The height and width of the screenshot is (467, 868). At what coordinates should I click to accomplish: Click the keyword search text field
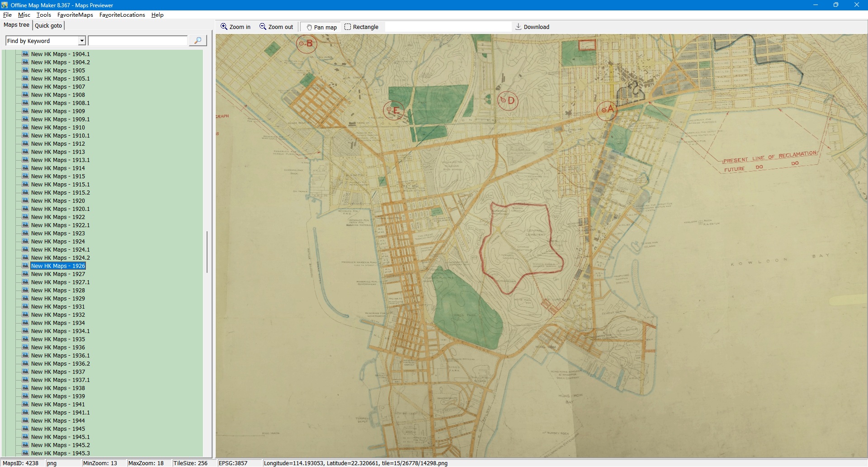[138, 41]
